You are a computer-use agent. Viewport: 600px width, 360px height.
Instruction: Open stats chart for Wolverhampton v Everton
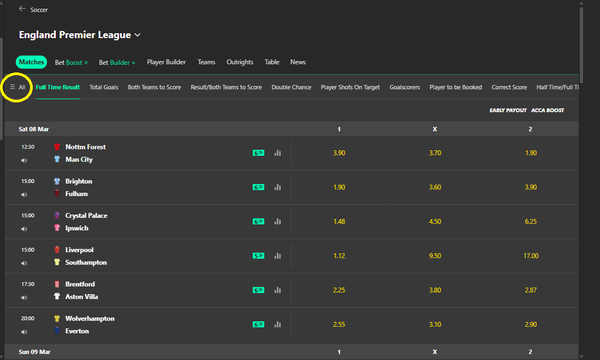[x=278, y=324]
